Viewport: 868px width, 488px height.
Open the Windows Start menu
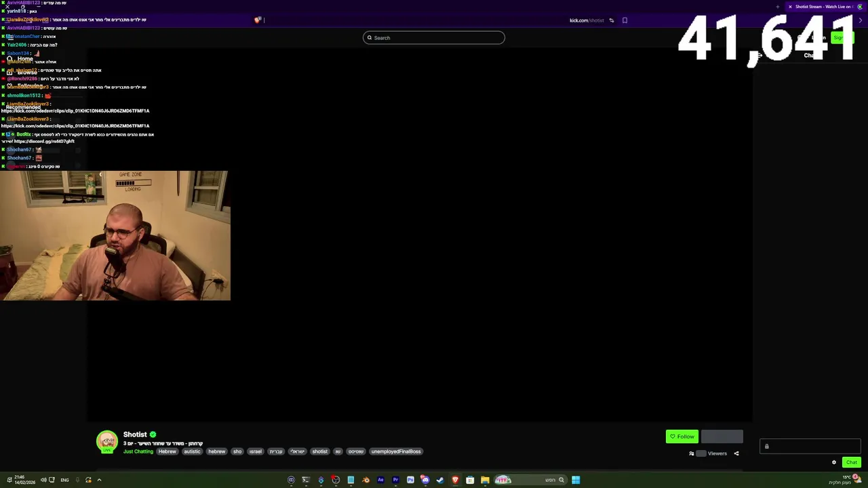[576, 480]
